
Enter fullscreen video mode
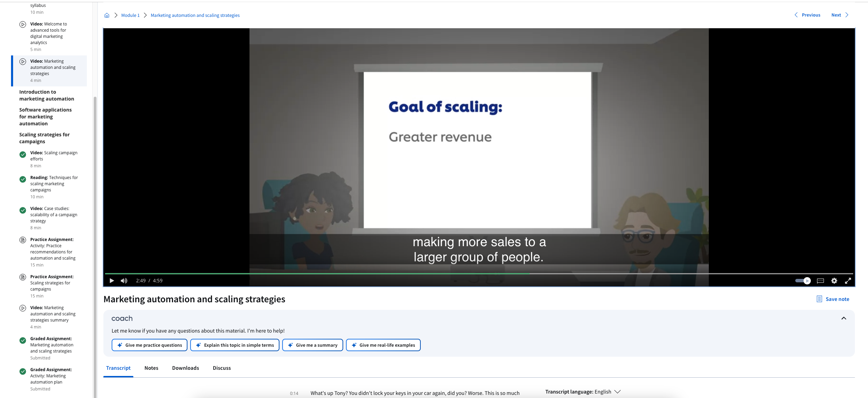pos(848,281)
